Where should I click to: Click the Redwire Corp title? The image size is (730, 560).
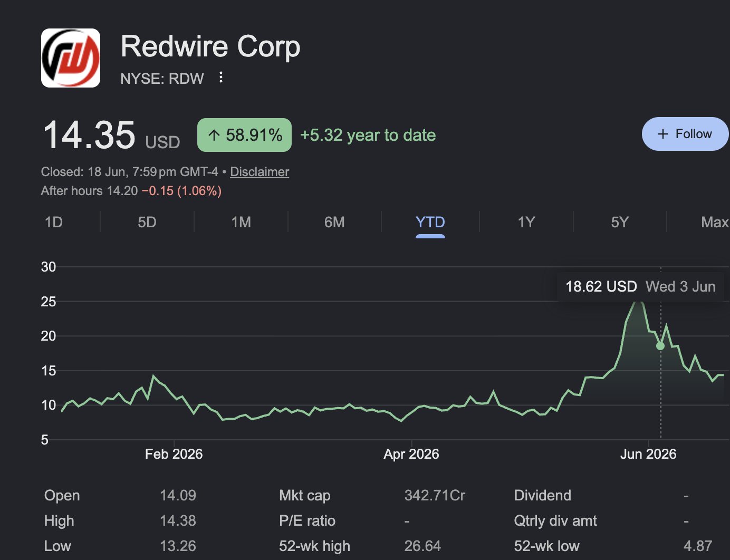pyautogui.click(x=210, y=46)
